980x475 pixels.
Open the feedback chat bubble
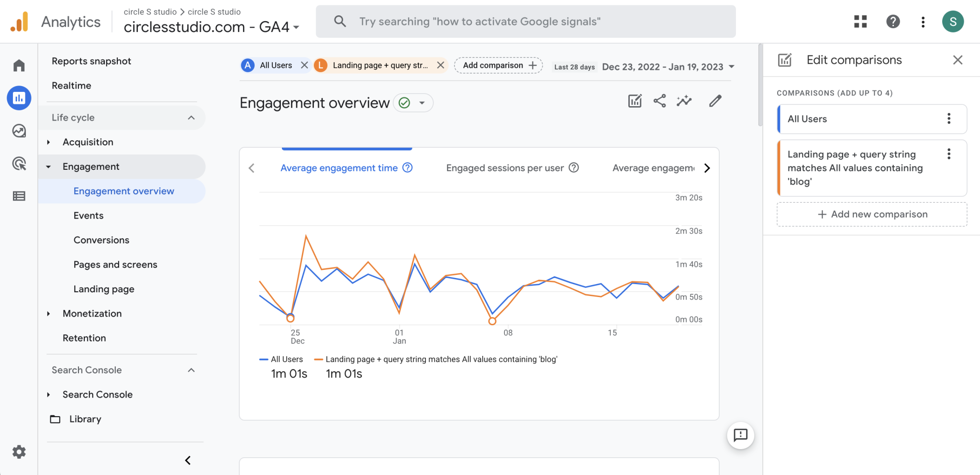[741, 435]
